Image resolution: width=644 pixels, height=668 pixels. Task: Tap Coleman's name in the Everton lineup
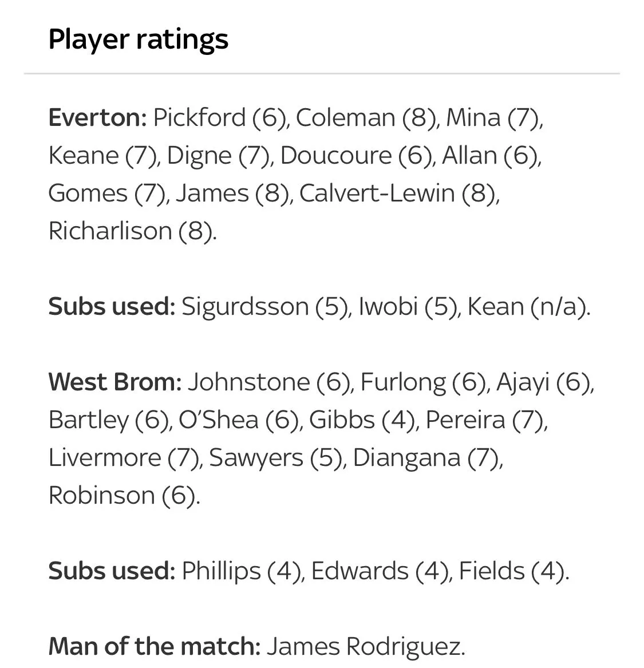coord(345,118)
